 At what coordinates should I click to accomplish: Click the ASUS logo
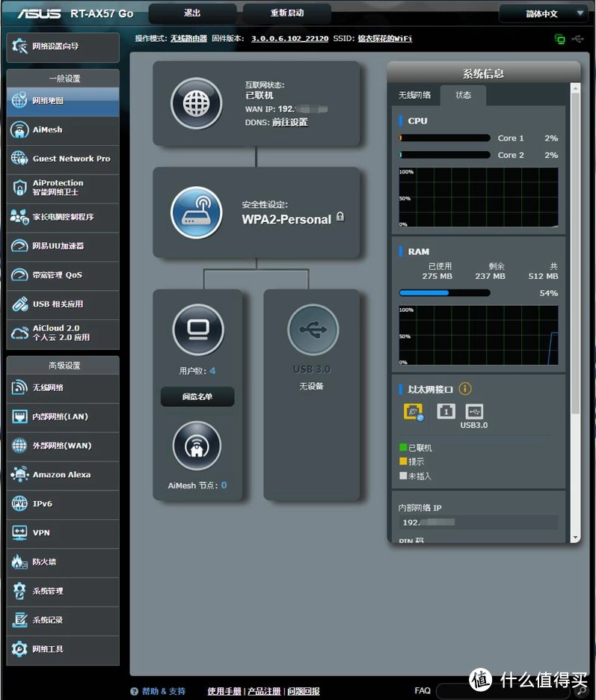coord(40,14)
